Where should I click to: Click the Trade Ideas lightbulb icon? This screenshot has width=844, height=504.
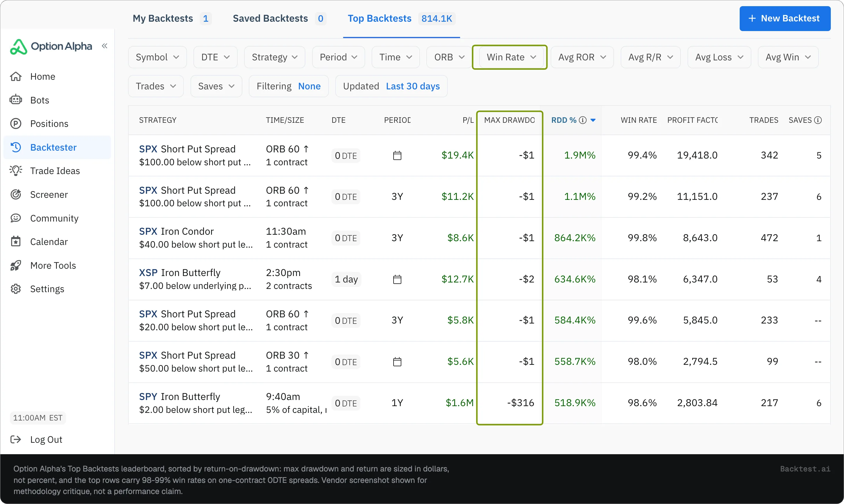[16, 171]
